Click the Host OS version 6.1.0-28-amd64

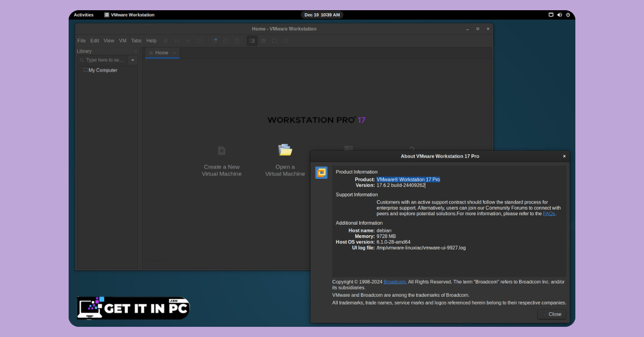(393, 242)
